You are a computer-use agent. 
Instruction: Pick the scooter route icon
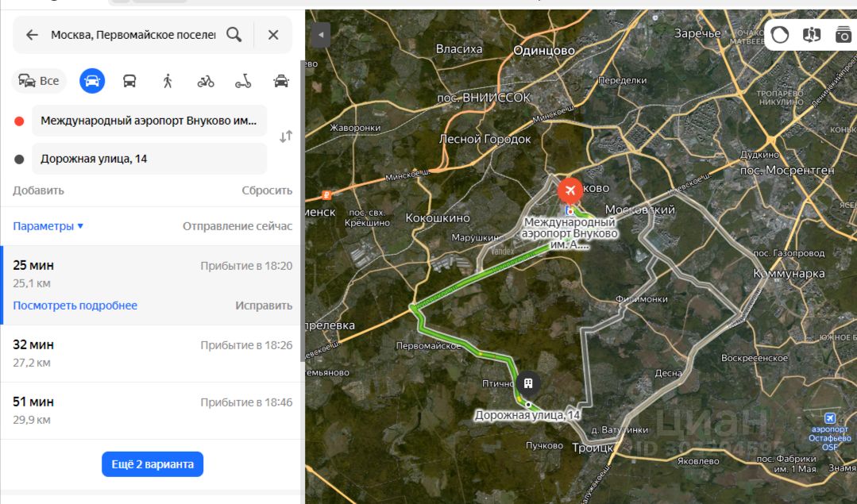[243, 82]
